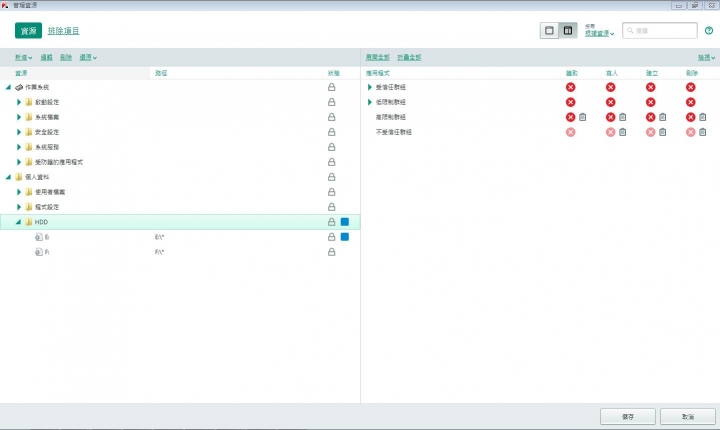Click red deny icon for 高限制群組 write (寫入)
The height and width of the screenshot is (430, 720).
610,117
